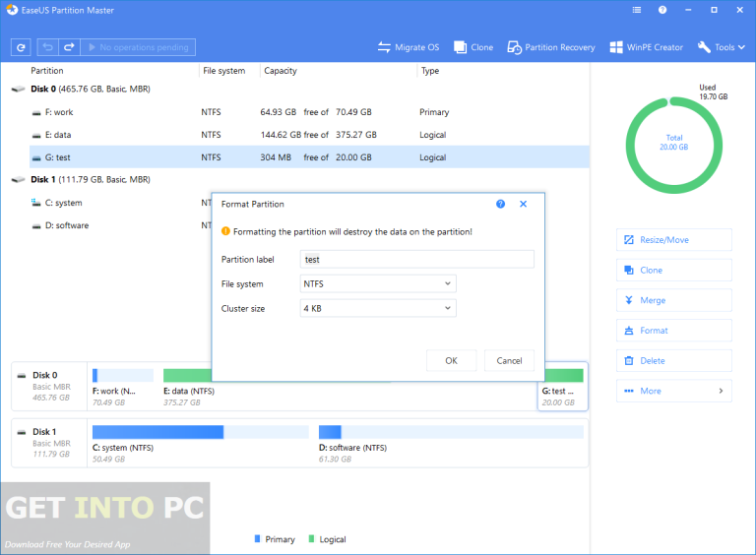Click the formatting warning icon in dialog
Screen dimensions: 756x555
coord(225,231)
